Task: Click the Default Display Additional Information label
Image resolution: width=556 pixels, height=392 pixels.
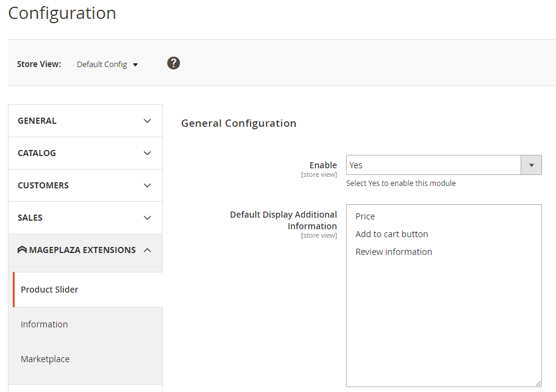Action: tap(283, 220)
